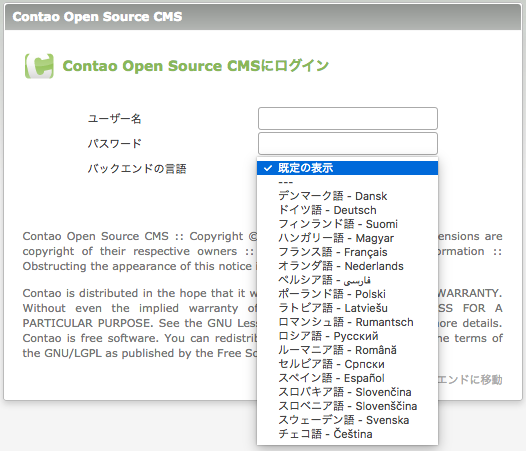This screenshot has width=526, height=451.
Task: Select 既定の表示 option in language list
Action: coord(348,168)
